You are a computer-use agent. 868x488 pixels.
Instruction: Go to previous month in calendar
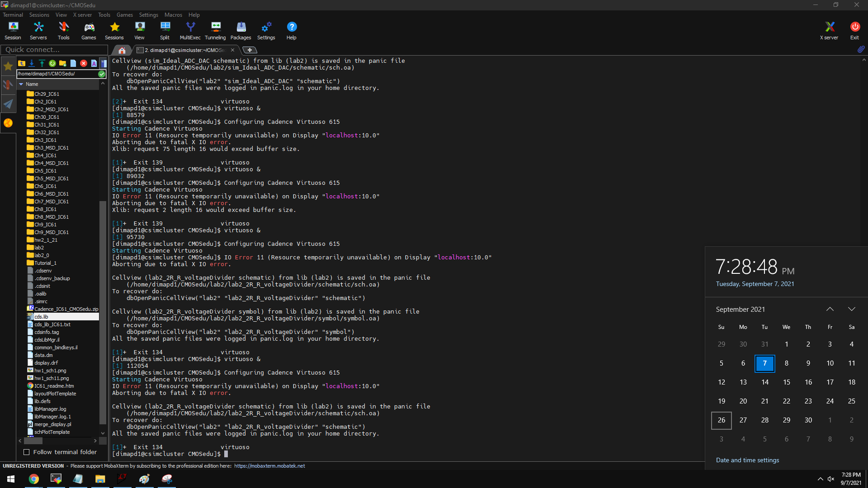click(x=830, y=309)
